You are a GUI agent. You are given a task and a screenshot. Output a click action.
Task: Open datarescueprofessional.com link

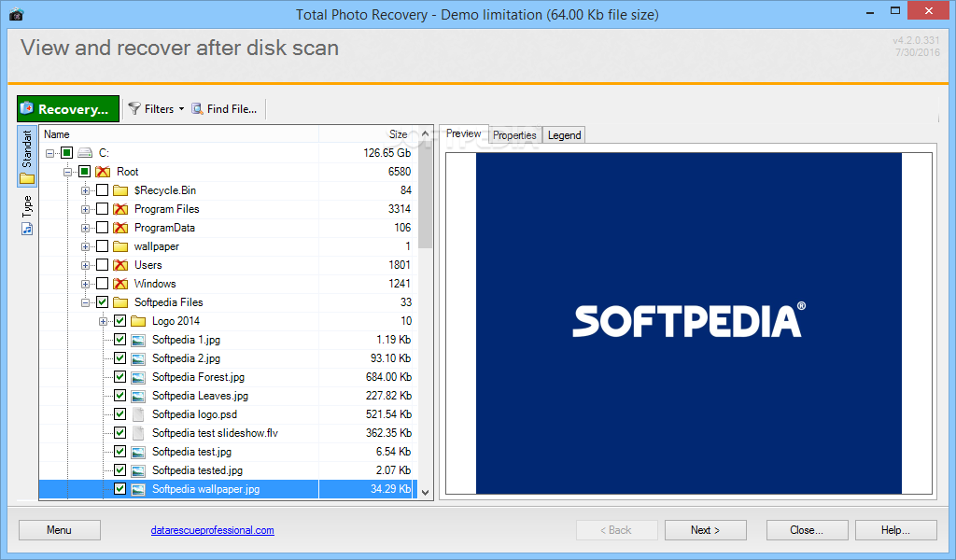(x=212, y=530)
